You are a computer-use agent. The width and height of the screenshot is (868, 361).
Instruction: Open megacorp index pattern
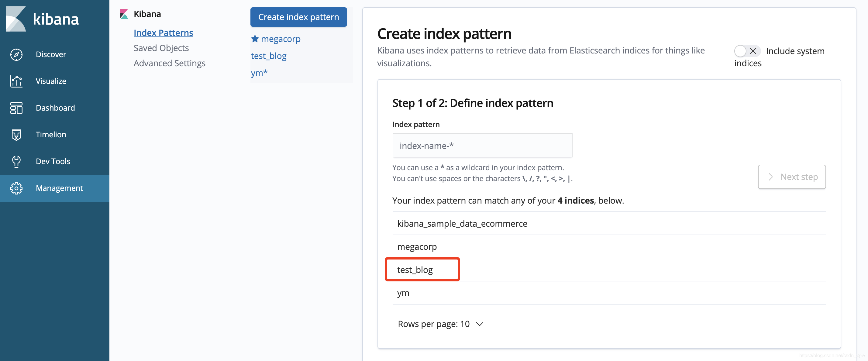[281, 39]
